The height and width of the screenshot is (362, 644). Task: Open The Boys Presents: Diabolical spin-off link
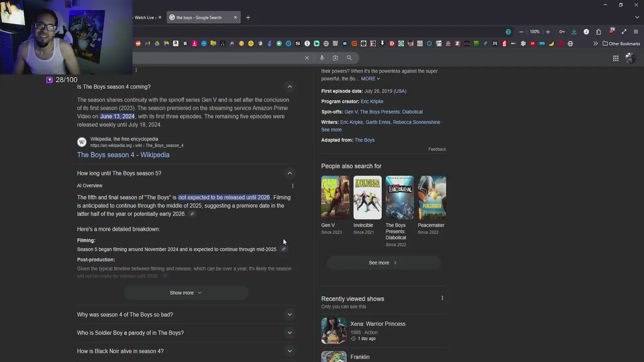[x=391, y=112]
